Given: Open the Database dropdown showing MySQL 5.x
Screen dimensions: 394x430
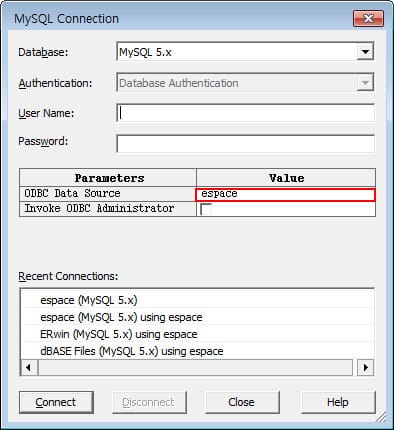Looking at the screenshot, I should (x=245, y=52).
